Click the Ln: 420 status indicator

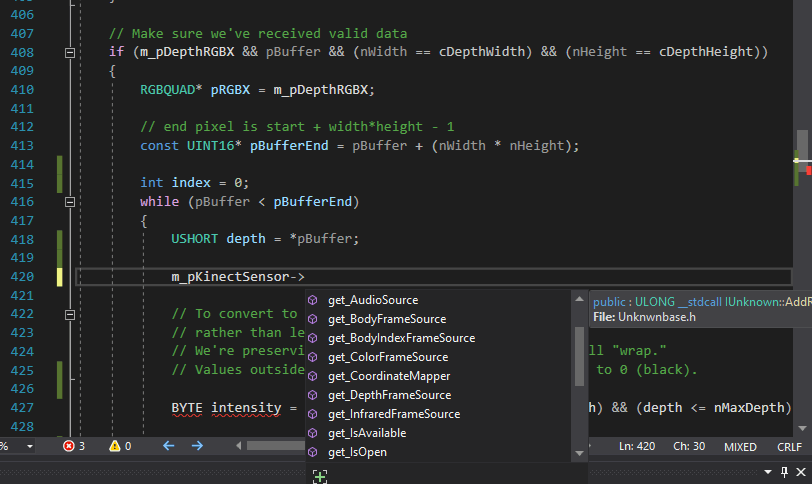[637, 446]
